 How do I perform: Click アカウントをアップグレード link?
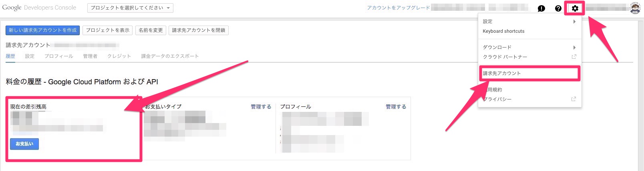click(398, 8)
